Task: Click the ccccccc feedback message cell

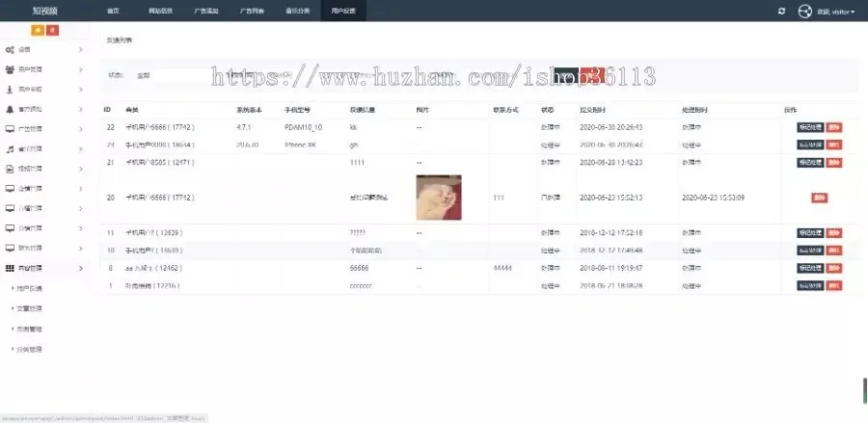Action: pos(361,286)
